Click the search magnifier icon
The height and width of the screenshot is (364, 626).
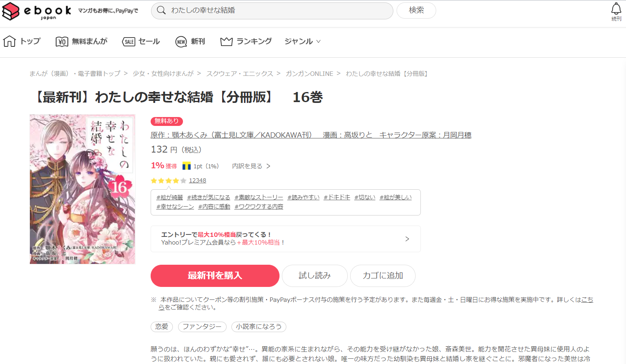click(161, 10)
